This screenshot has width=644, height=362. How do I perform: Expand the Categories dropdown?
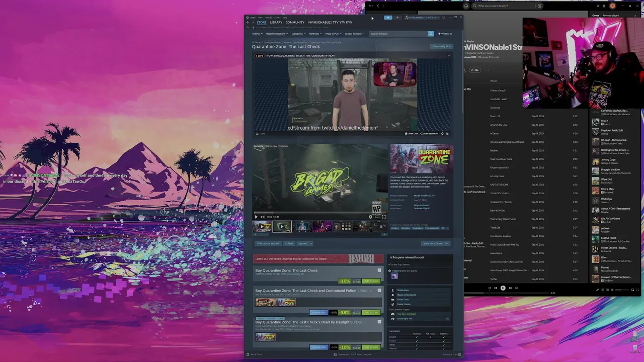[x=298, y=34]
